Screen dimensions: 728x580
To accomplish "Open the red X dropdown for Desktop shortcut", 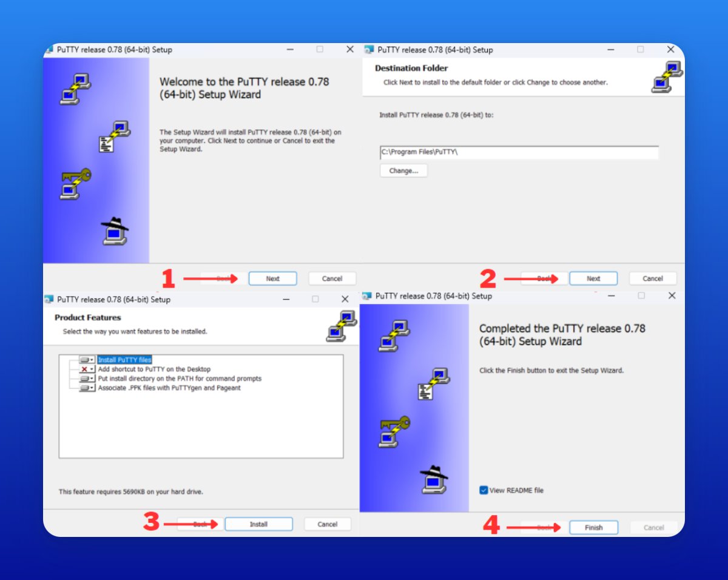I will point(87,369).
